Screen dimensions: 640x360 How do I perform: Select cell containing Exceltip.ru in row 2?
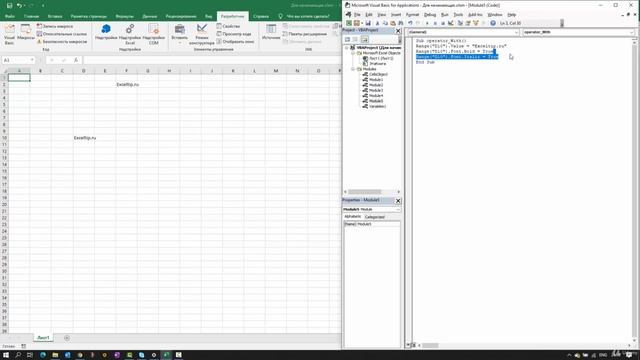click(x=126, y=84)
